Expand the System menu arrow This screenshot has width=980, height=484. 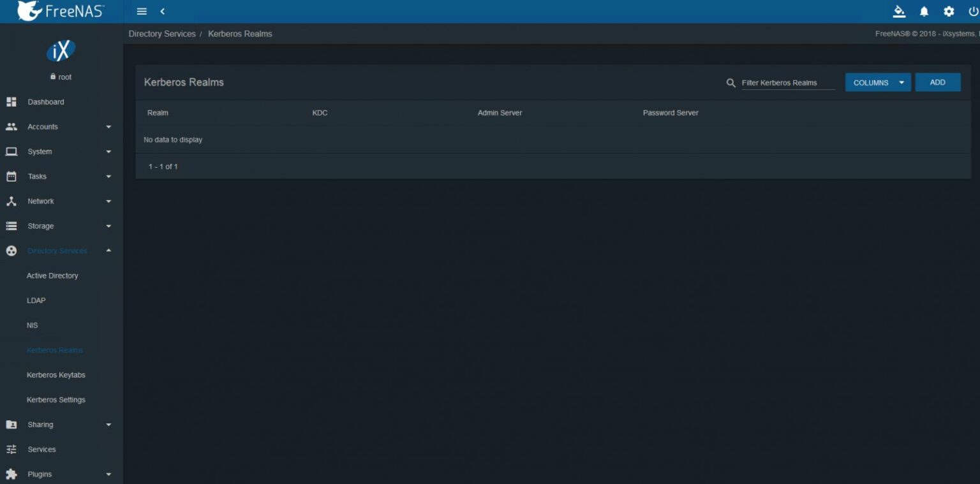[108, 152]
